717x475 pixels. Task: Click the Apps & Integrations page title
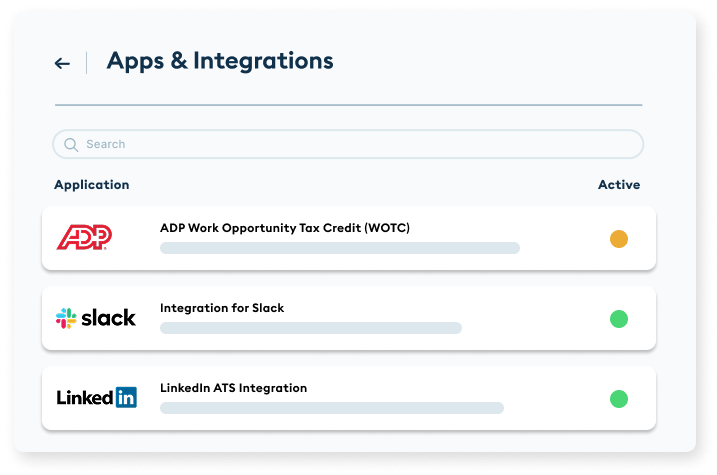click(220, 61)
